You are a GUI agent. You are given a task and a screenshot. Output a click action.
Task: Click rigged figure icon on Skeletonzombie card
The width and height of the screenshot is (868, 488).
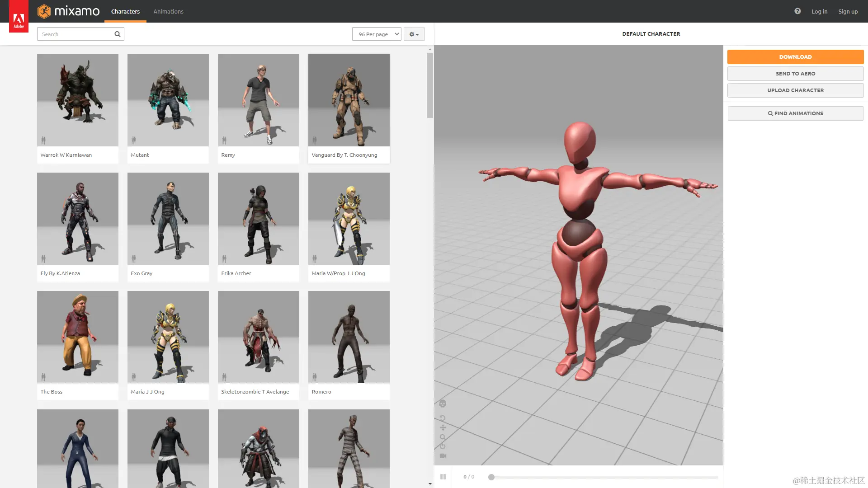tap(224, 377)
